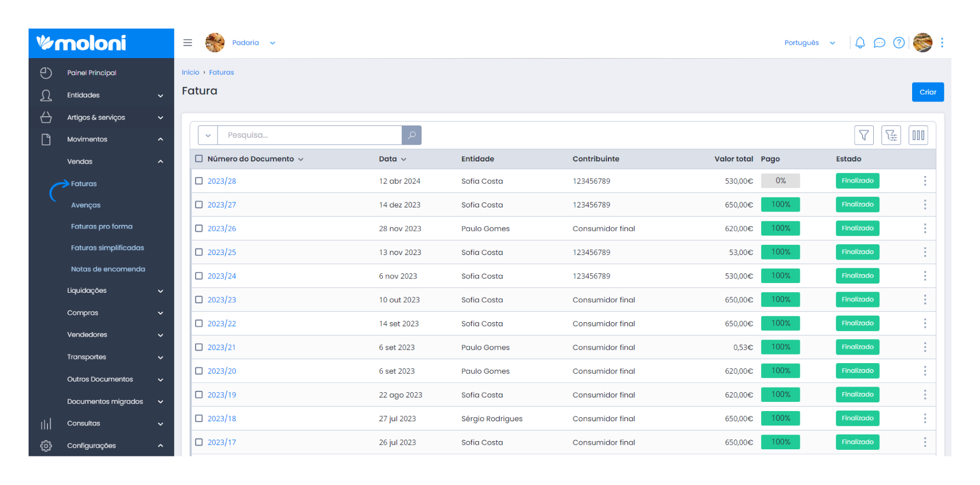Open row actions for invoice 2023/28
The image size is (980, 485).
click(925, 181)
